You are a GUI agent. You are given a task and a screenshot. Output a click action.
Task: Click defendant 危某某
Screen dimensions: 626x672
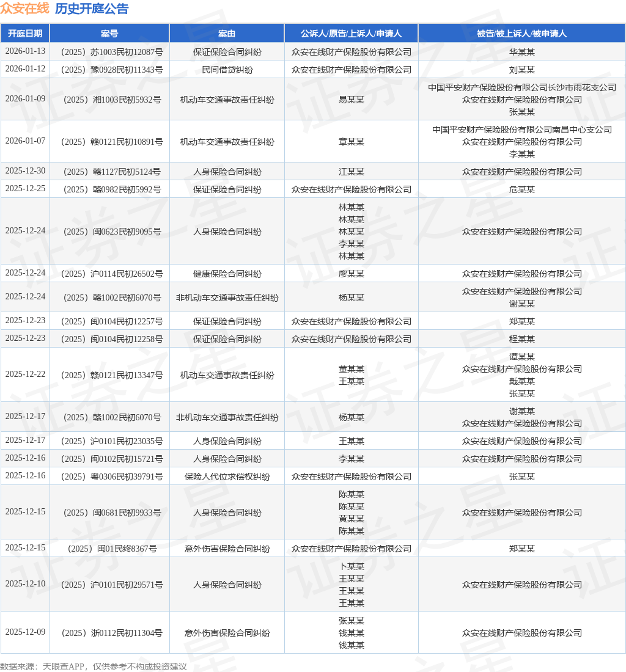tap(522, 189)
